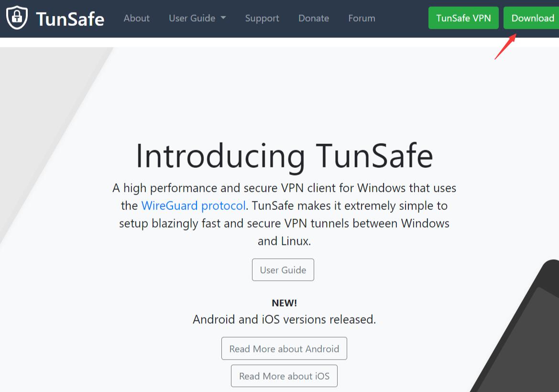This screenshot has width=559, height=392.
Task: Click the green Download button
Action: pyautogui.click(x=532, y=18)
